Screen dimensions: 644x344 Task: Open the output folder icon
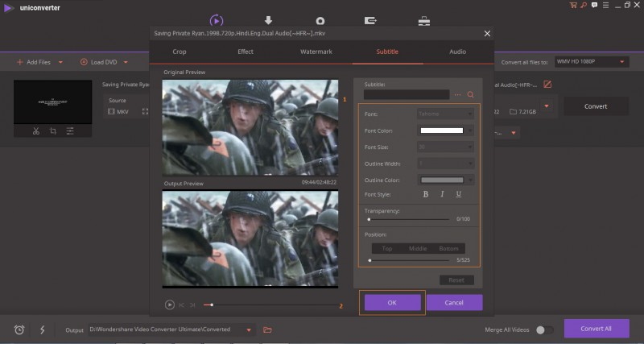pos(267,329)
